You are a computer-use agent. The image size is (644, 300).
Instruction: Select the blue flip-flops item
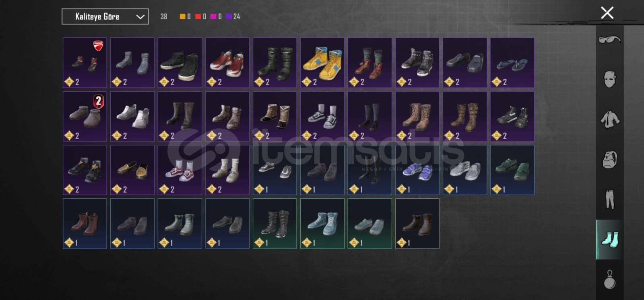(512, 62)
